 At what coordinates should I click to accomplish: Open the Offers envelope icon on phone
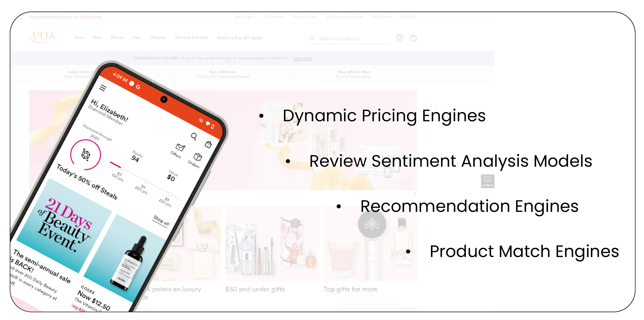(x=180, y=147)
